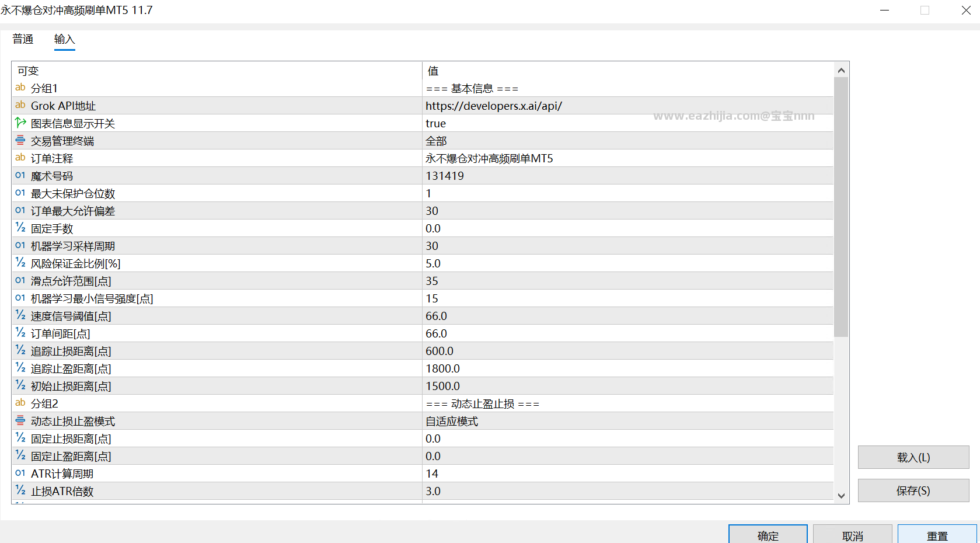Close the dialog window
Screen dimensions: 980x543
(x=966, y=10)
